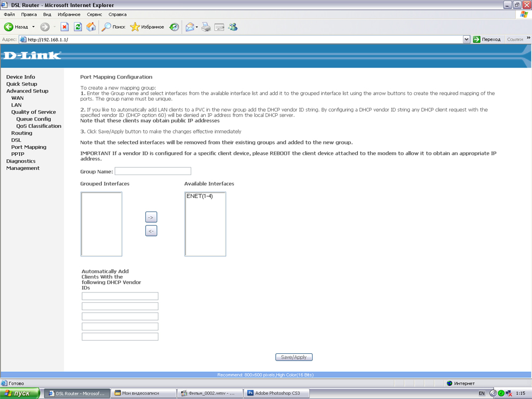Go to Home page icon
This screenshot has height=399, width=532.
pyautogui.click(x=91, y=26)
